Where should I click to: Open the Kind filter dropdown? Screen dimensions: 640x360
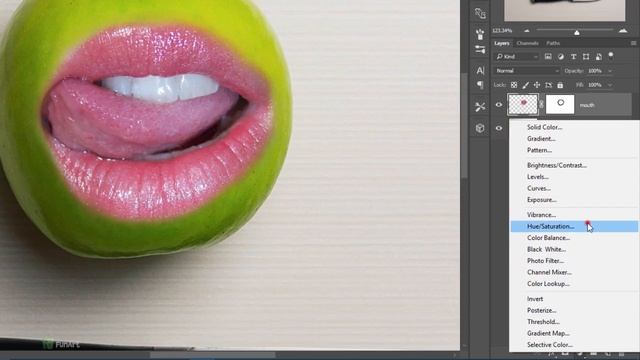click(x=517, y=57)
